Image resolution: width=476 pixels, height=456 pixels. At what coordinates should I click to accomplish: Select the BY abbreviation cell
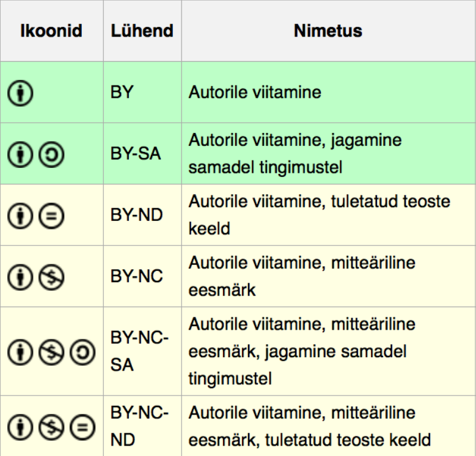142,92
